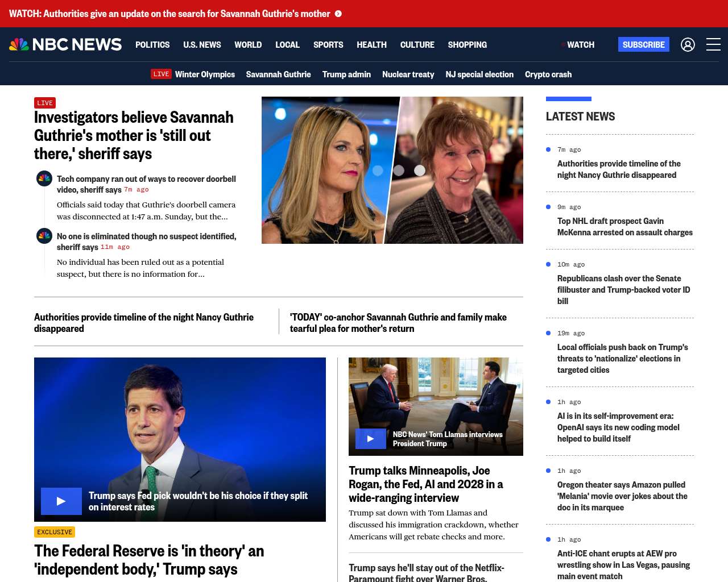Play the Fed pick video
The image size is (728, 582).
pos(61,501)
